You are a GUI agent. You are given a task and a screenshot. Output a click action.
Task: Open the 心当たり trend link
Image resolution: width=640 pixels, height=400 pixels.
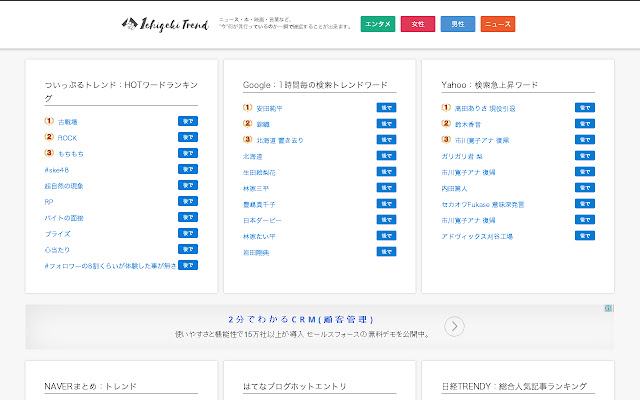coord(57,250)
